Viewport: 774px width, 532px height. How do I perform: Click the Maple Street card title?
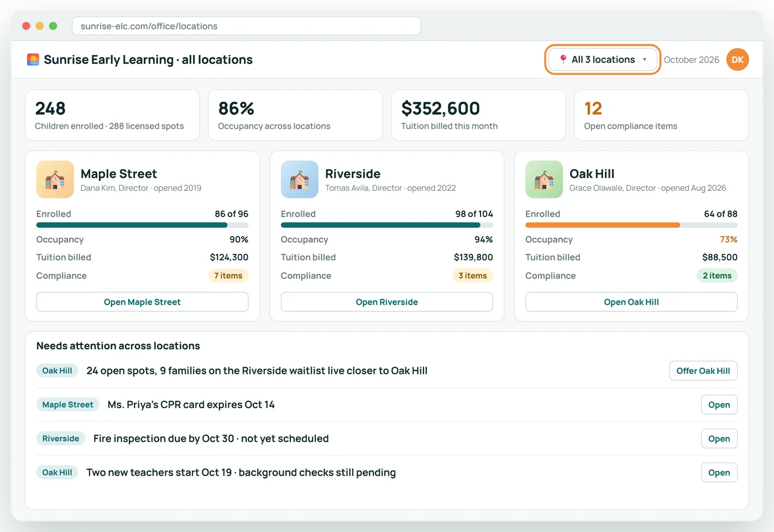[119, 174]
